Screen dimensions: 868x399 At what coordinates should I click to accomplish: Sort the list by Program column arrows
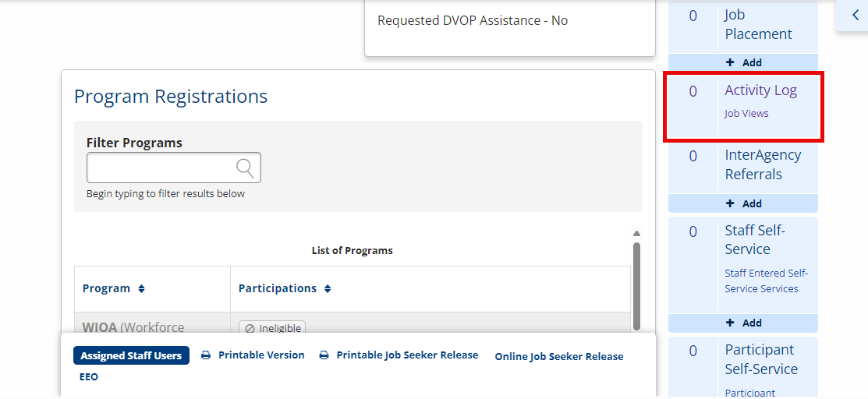click(x=141, y=289)
